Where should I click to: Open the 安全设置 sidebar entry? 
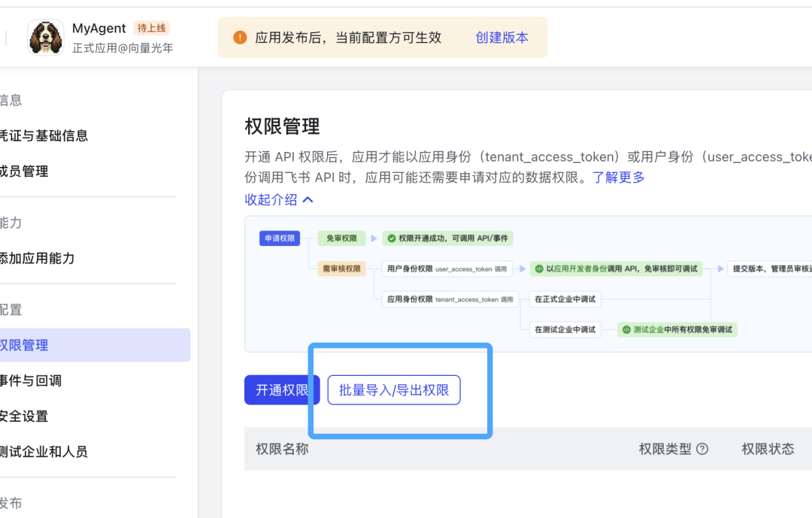click(25, 416)
